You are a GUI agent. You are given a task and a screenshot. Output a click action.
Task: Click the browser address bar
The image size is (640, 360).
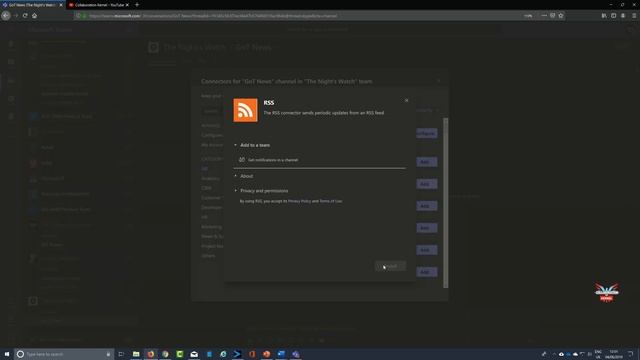tap(302, 16)
